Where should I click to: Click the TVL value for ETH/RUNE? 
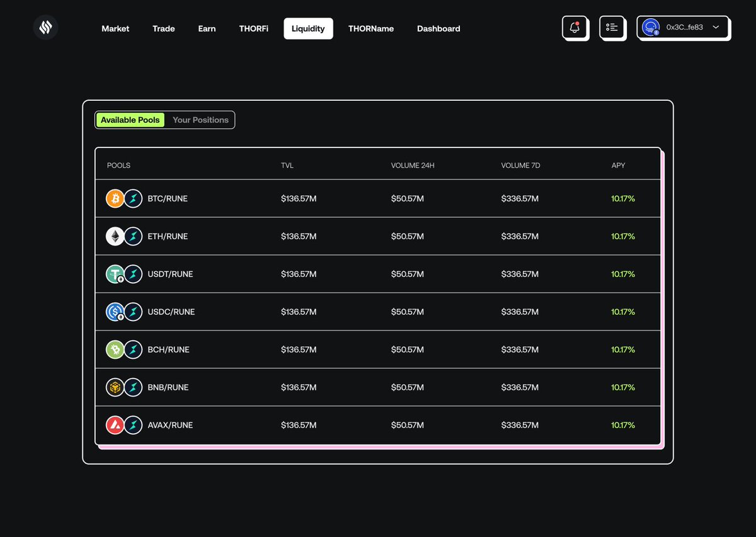click(299, 236)
